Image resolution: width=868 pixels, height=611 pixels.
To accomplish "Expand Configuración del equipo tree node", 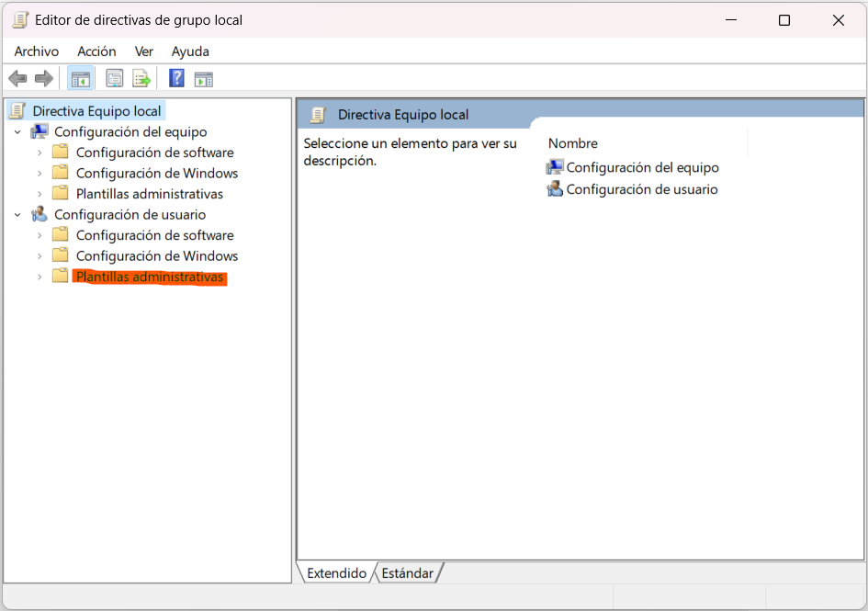I will click(x=17, y=131).
